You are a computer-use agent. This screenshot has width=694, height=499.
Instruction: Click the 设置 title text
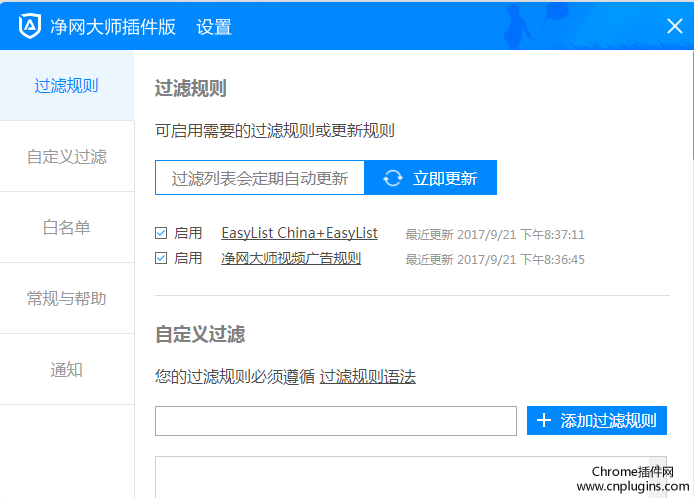click(x=214, y=27)
